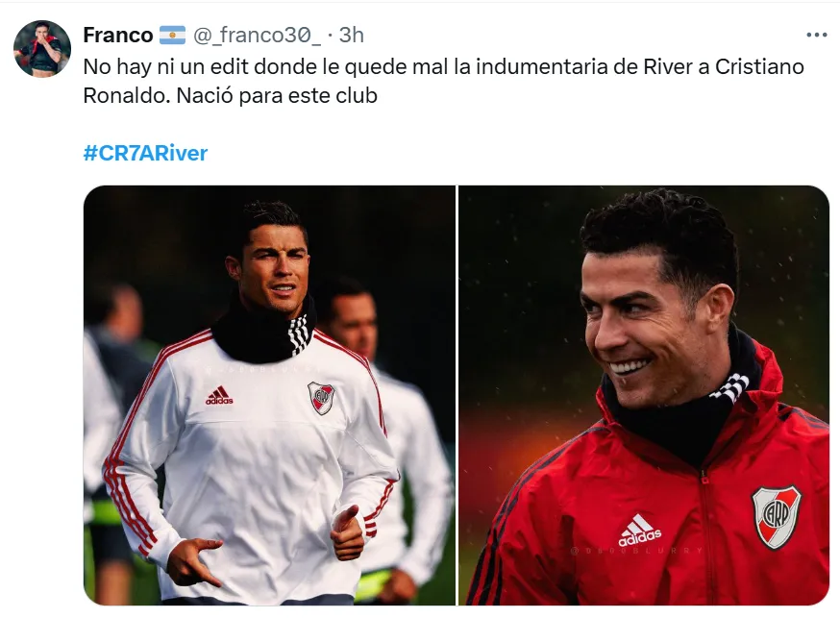Click the River Plate crest on red jacket
Image resolution: width=840 pixels, height=618 pixels.
coord(777,517)
